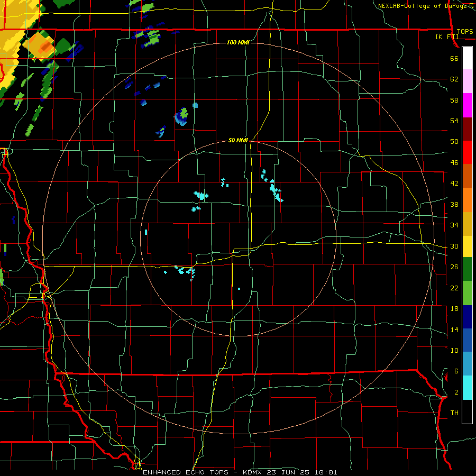Select the bright red legend swatch
The width and height of the screenshot is (476, 476).
coord(467,152)
